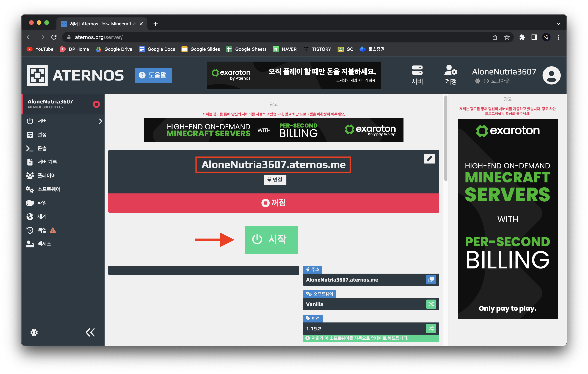Open account settings gear beside 로그아웃
The width and height of the screenshot is (588, 374).
tap(478, 81)
